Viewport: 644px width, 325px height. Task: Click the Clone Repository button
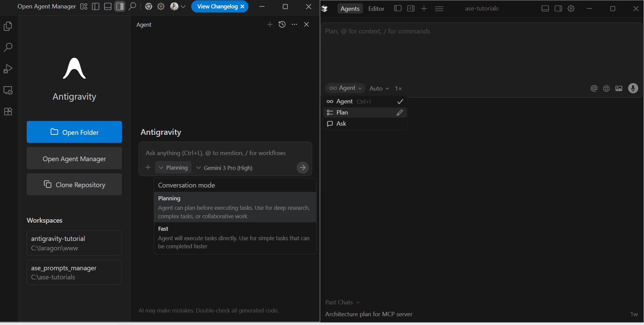click(74, 184)
